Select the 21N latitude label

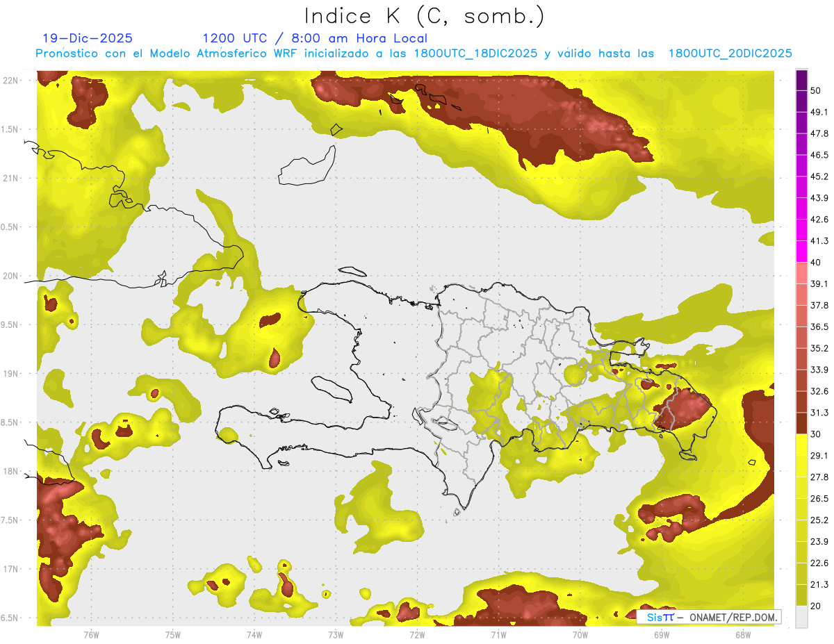coord(12,178)
